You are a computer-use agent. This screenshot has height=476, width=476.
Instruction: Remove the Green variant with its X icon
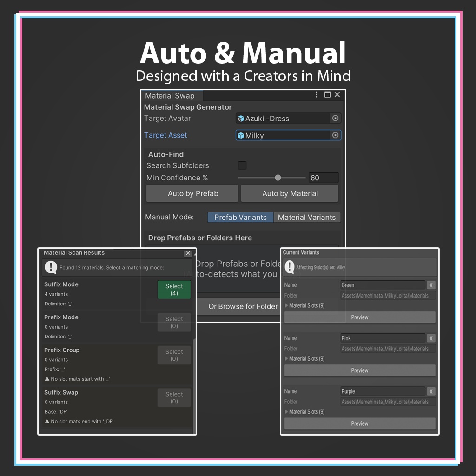tap(430, 285)
